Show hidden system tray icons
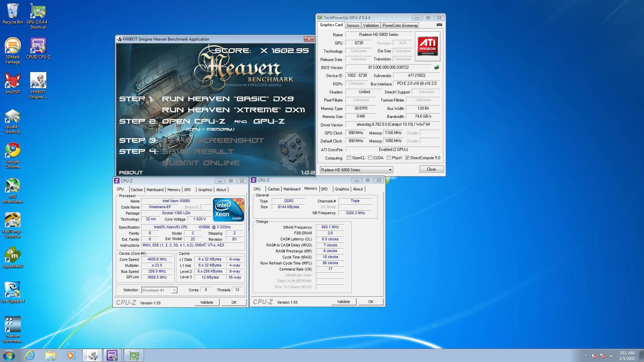This screenshot has height=362, width=644. [x=586, y=356]
